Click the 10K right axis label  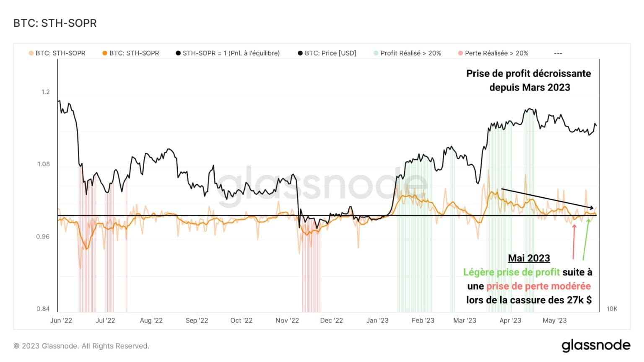pos(612,309)
